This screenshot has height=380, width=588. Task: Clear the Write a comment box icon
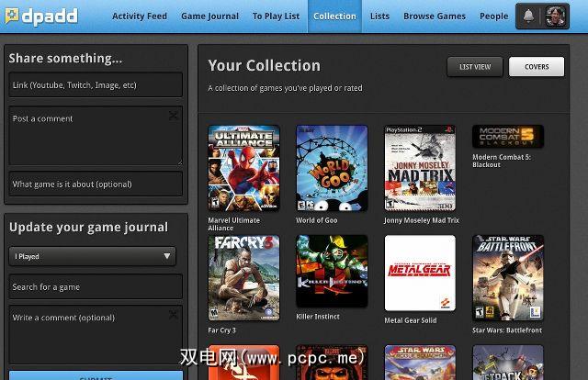click(174, 314)
